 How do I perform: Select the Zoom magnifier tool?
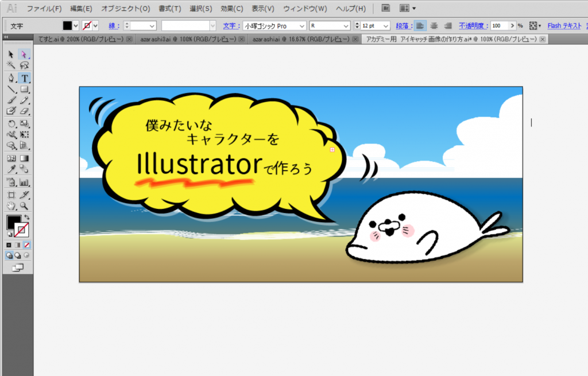(24, 206)
